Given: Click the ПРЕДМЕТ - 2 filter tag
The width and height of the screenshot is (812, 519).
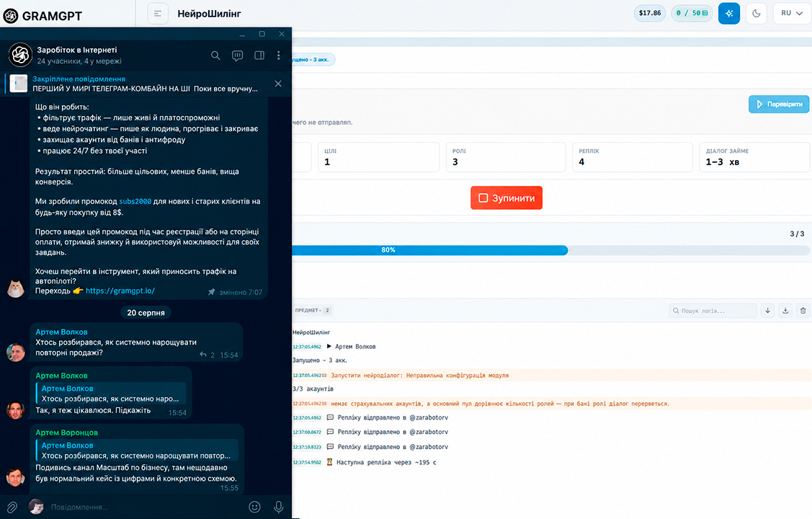Looking at the screenshot, I should click(313, 310).
